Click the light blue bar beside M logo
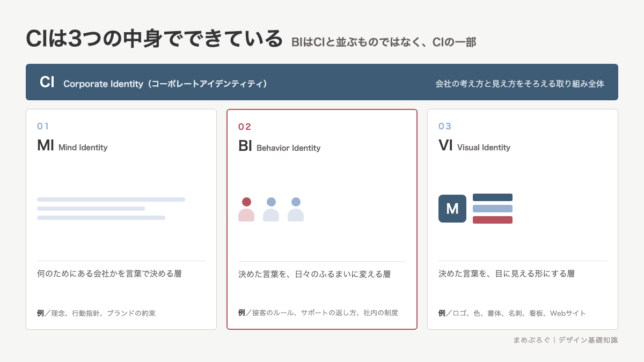Screen dimensions: 644x362 (x=493, y=209)
